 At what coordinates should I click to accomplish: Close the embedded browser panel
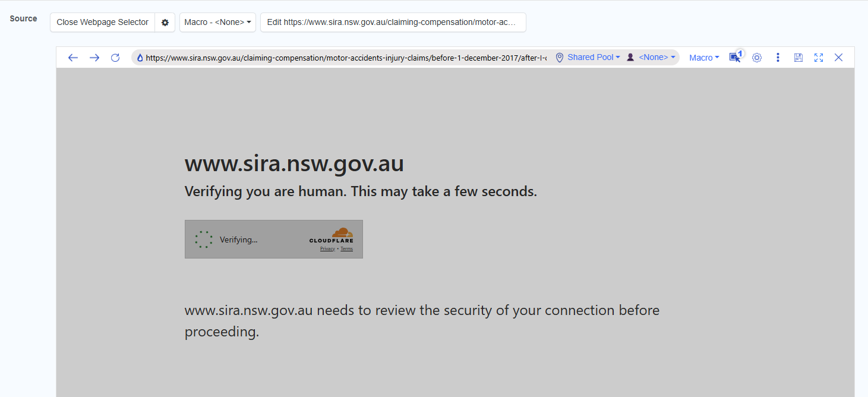[839, 58]
